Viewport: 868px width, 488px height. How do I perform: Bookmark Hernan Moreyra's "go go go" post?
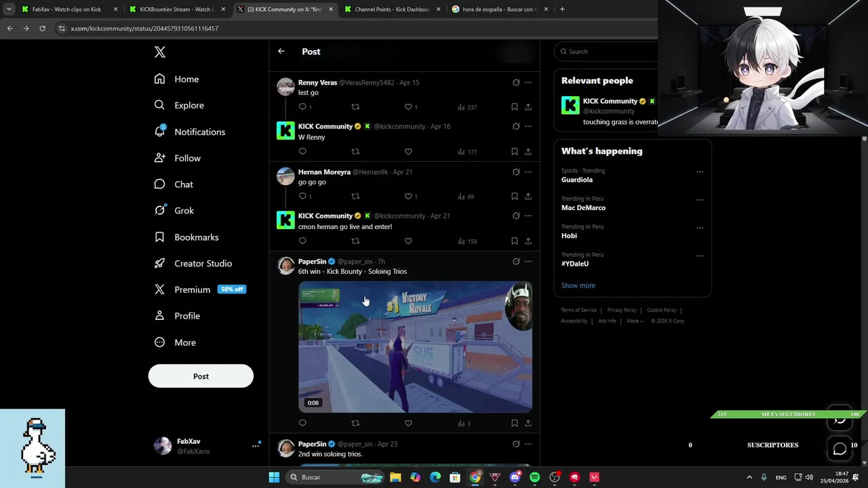pyautogui.click(x=515, y=197)
